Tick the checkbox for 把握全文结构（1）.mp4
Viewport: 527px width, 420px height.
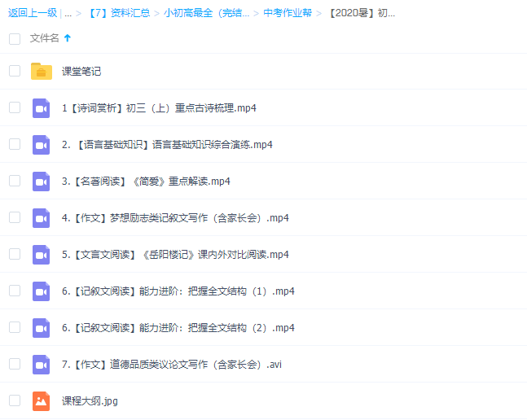click(x=15, y=291)
